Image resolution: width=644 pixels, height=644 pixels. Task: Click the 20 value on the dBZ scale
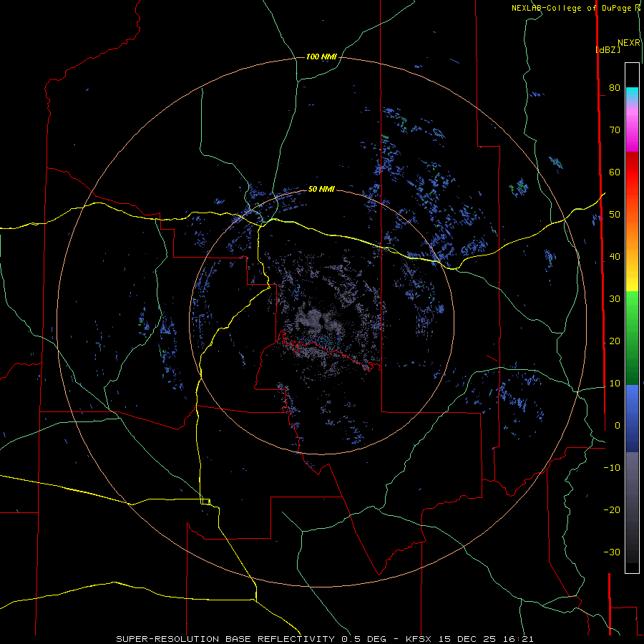coord(615,341)
